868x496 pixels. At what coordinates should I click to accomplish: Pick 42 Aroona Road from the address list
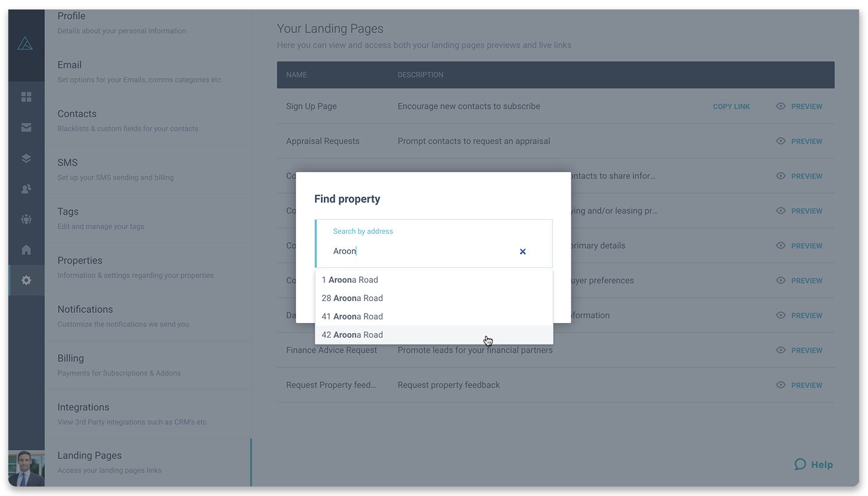coord(352,334)
